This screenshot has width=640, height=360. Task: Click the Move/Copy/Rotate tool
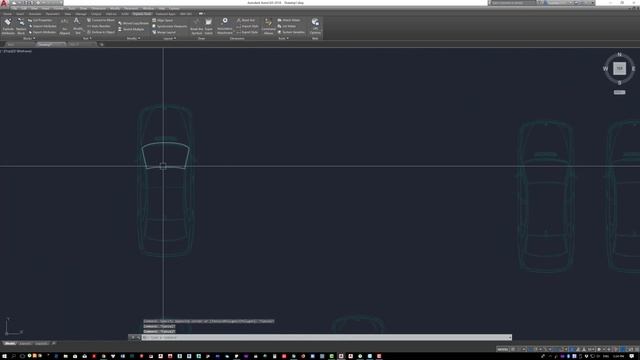[x=133, y=23]
